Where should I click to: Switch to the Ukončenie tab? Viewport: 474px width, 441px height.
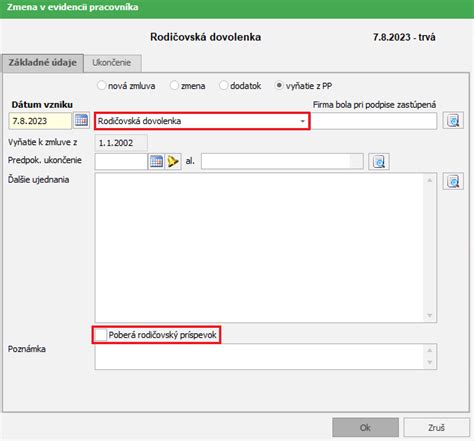112,63
